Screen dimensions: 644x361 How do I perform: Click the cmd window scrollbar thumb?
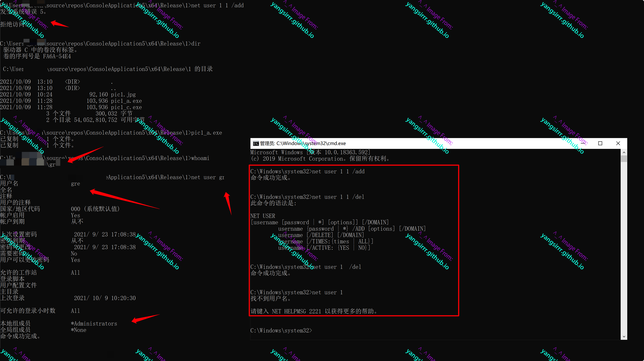624,159
